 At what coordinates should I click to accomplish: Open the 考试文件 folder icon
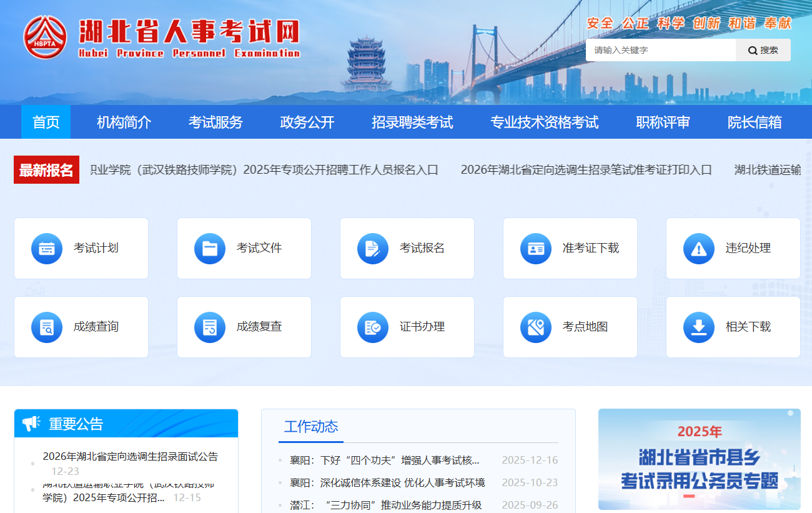tap(210, 249)
